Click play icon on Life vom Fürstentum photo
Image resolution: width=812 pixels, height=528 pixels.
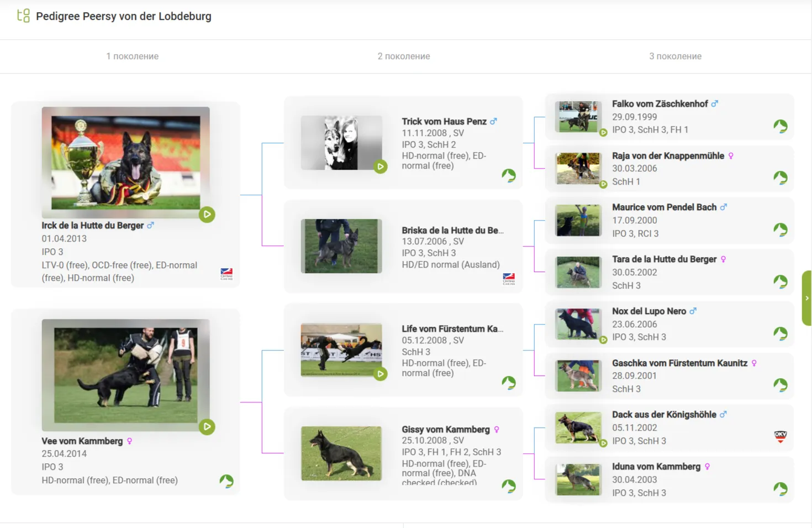click(x=381, y=374)
